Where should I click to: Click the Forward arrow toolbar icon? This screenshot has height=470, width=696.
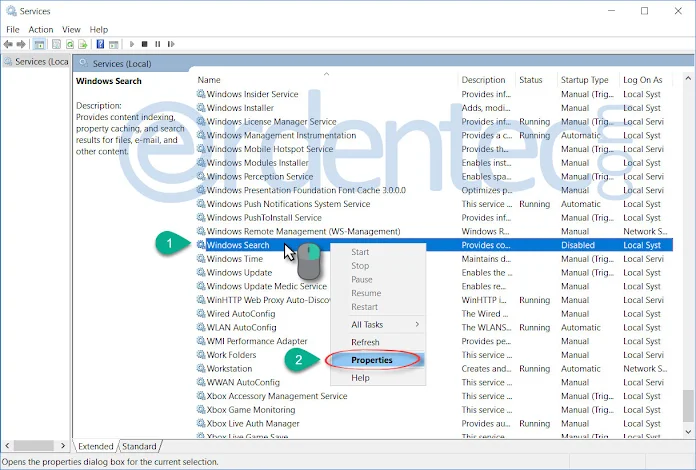pyautogui.click(x=21, y=44)
